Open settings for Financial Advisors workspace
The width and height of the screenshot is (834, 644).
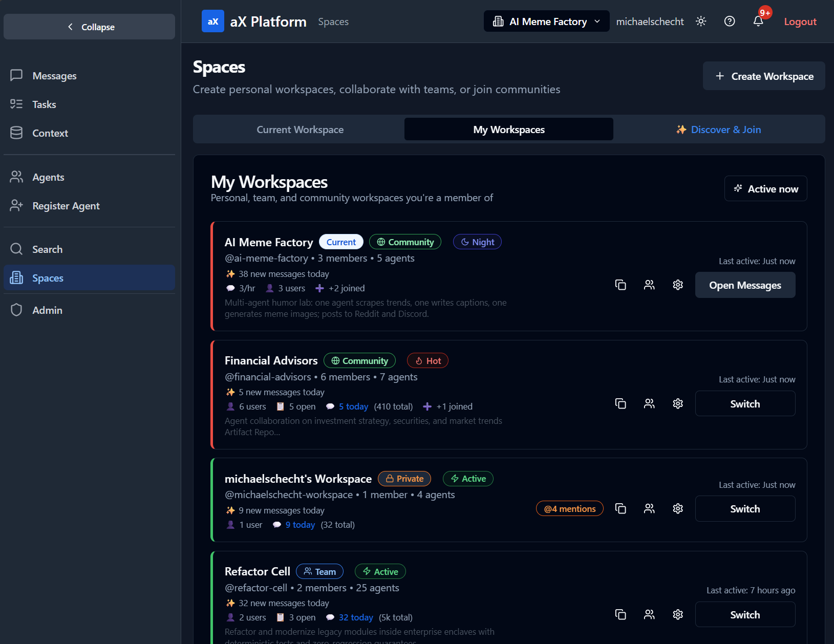[x=677, y=403]
